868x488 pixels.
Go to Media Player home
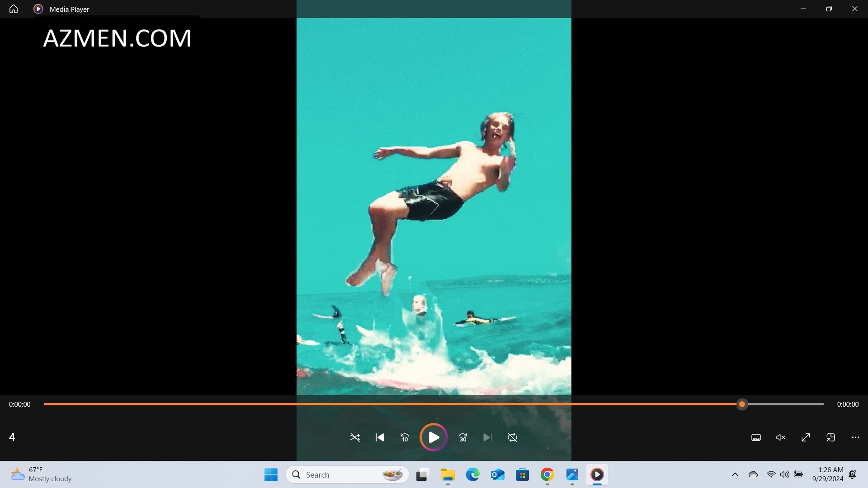pos(14,9)
